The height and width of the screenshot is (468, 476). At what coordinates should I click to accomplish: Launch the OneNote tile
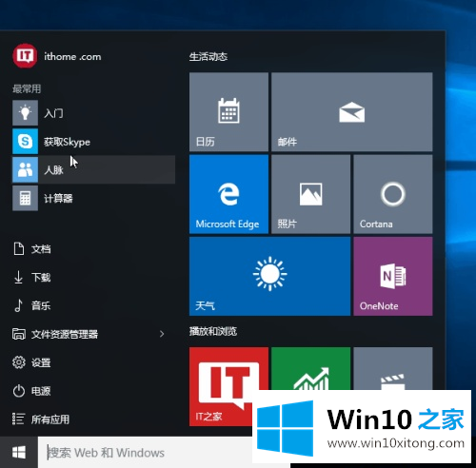(393, 276)
